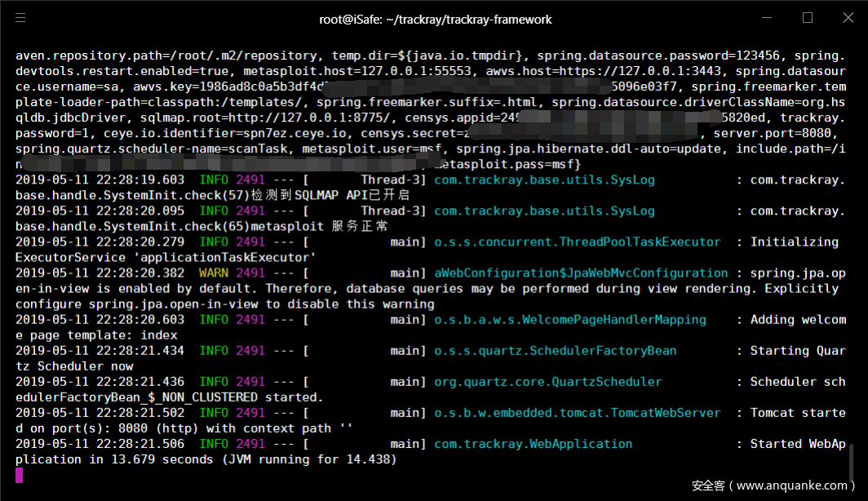Click the text spring.datasource.password=123456
The image size is (868, 501).
point(658,56)
